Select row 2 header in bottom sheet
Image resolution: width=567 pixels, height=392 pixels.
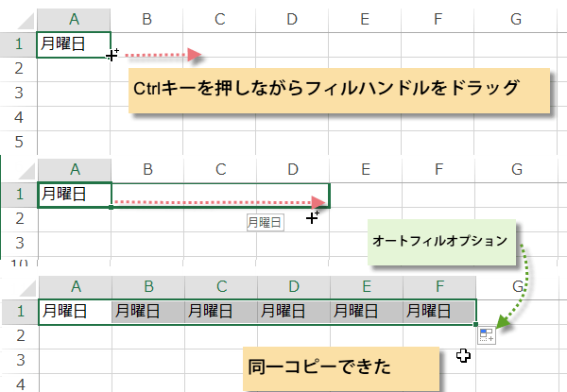(x=18, y=334)
